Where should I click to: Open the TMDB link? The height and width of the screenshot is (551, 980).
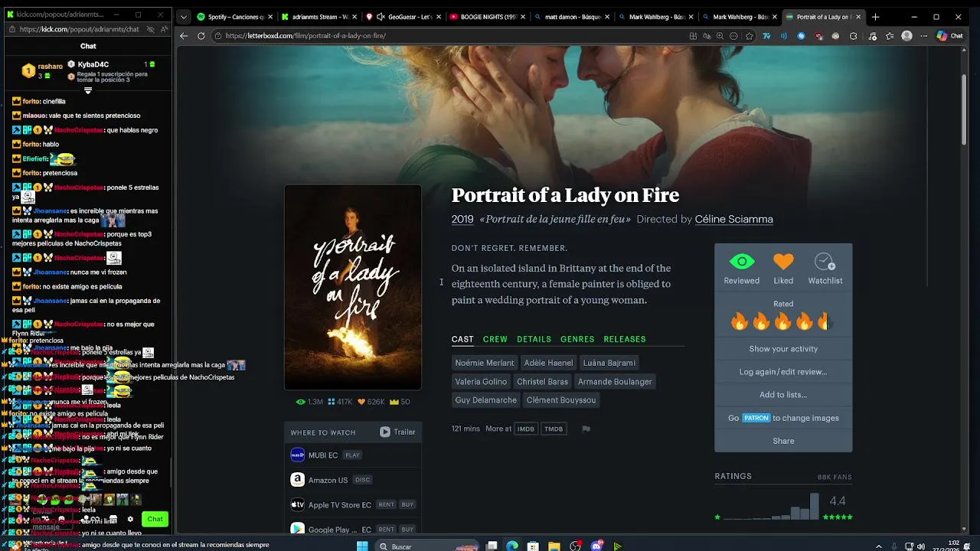[x=554, y=429]
